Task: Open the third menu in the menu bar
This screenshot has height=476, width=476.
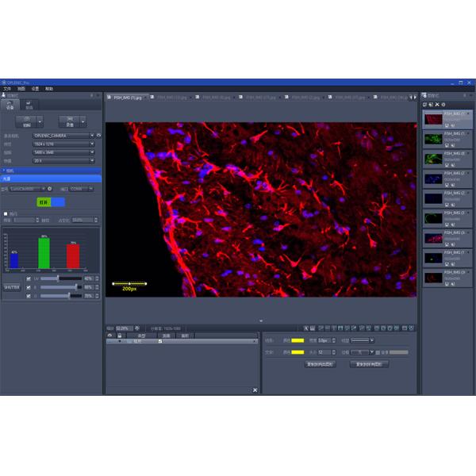Action: coord(35,89)
